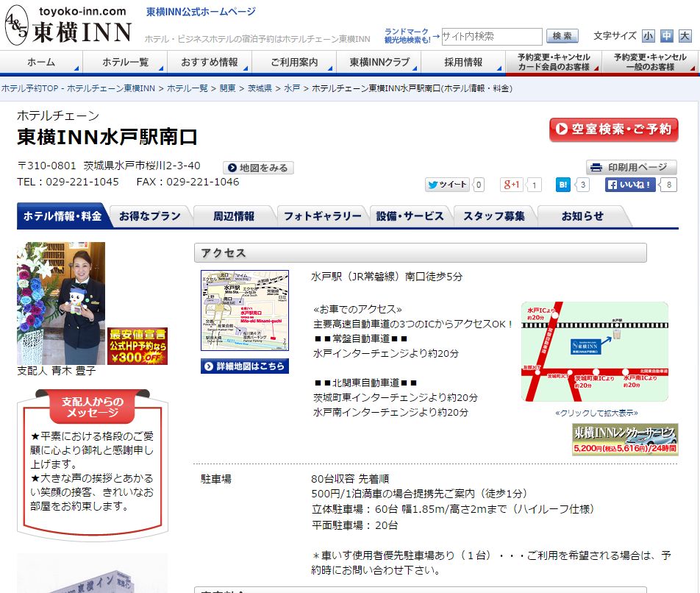Click the Facebook like count showing 8
The height and width of the screenshot is (593, 700).
pyautogui.click(x=668, y=185)
